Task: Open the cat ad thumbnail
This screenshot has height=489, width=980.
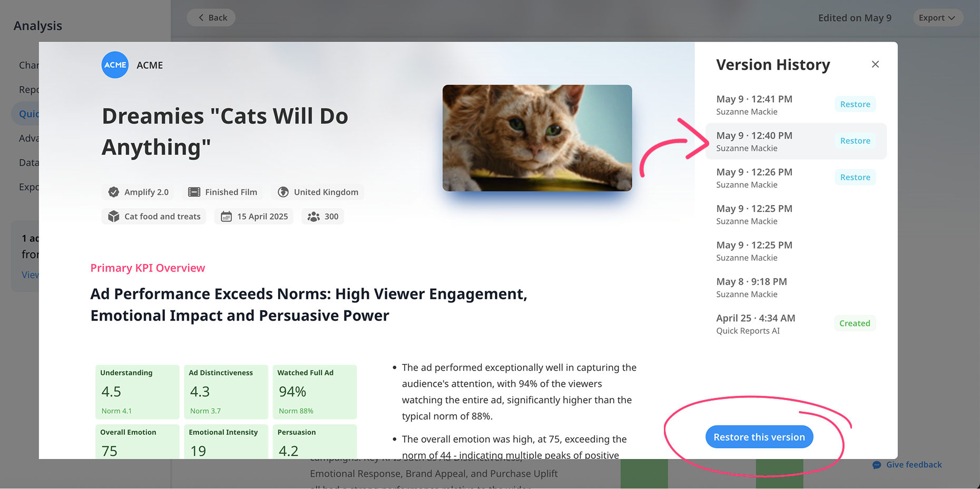Action: pos(537,138)
